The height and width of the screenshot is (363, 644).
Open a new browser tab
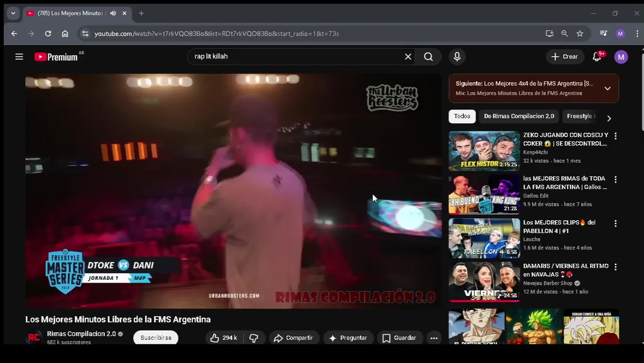(141, 13)
